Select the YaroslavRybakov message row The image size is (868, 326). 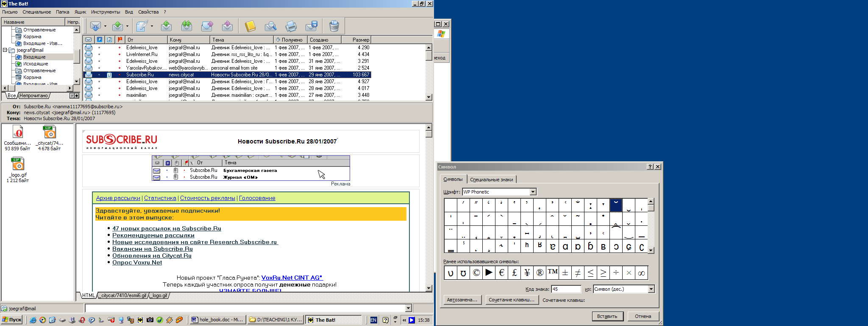pos(227,68)
